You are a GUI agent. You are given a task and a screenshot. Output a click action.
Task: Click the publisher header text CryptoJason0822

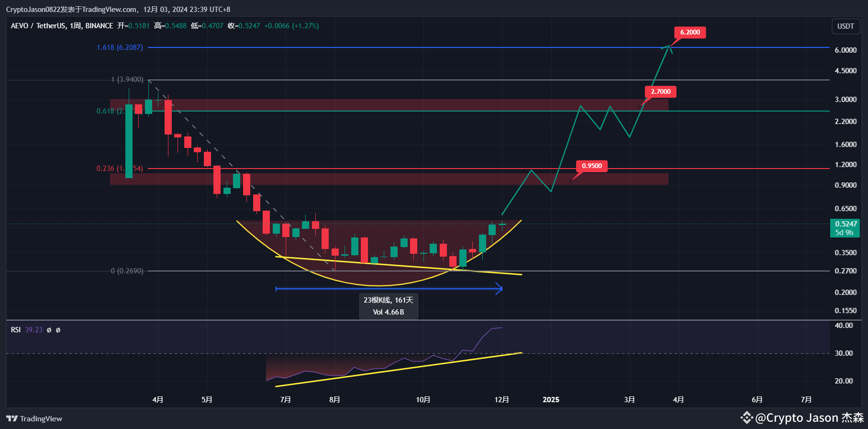point(33,10)
